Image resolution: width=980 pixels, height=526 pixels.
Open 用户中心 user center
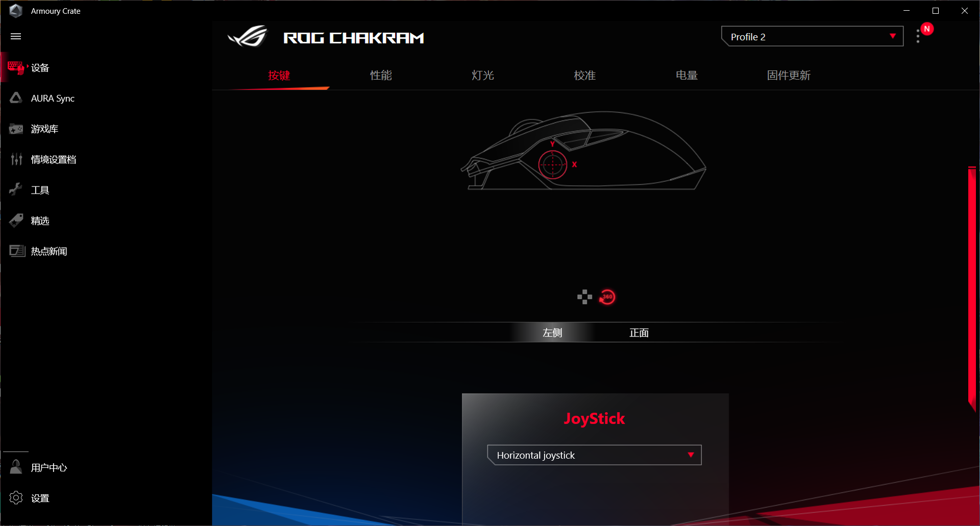coord(49,467)
